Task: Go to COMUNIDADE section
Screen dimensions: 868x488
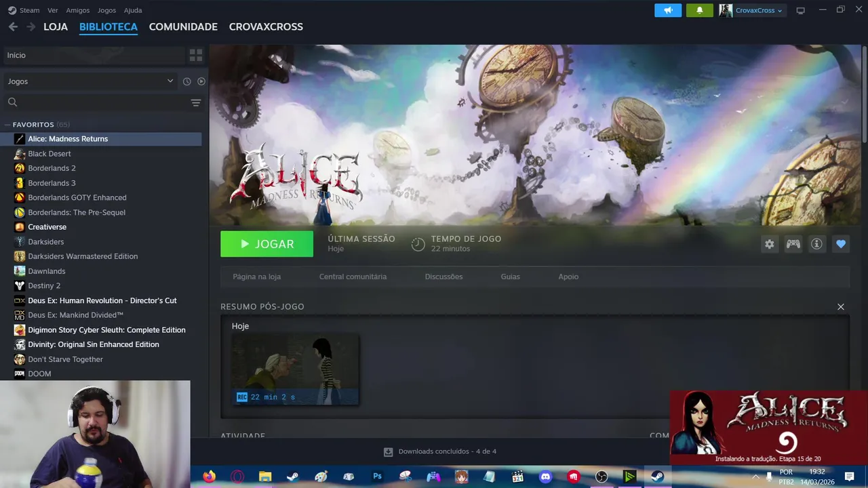Action: tap(183, 26)
